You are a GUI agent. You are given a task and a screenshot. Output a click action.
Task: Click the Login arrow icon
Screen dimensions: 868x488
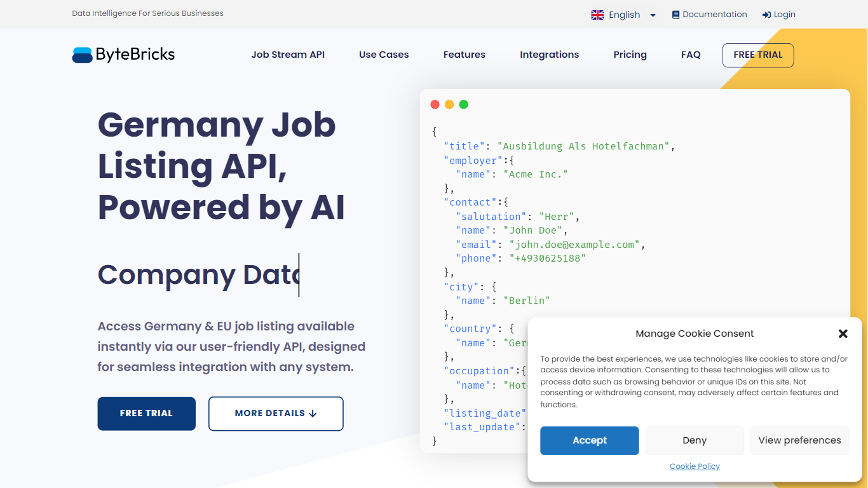pyautogui.click(x=766, y=15)
